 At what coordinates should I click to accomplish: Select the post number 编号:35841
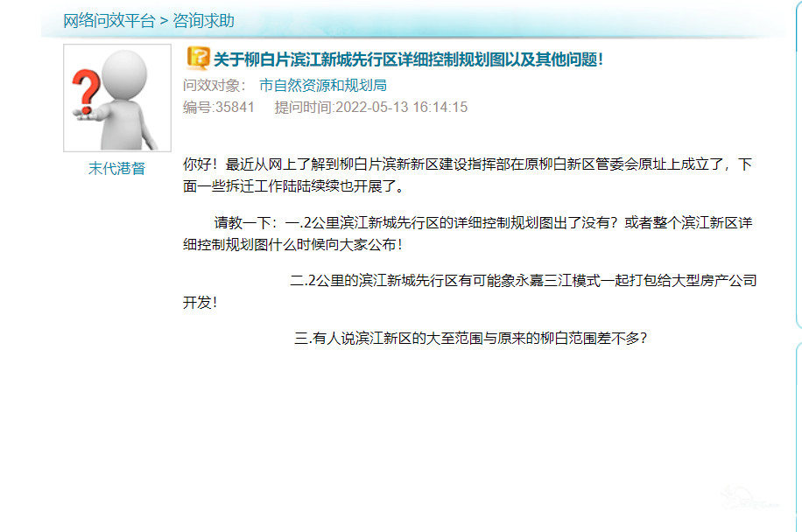219,108
